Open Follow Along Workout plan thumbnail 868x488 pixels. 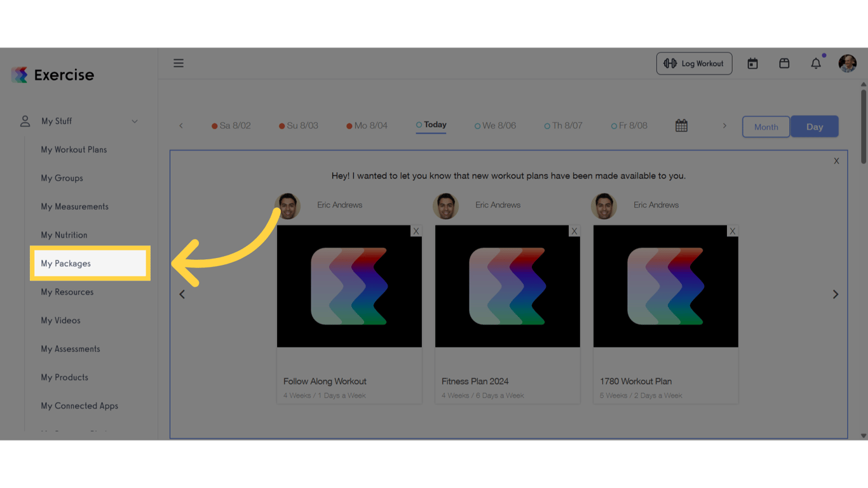[x=349, y=286]
